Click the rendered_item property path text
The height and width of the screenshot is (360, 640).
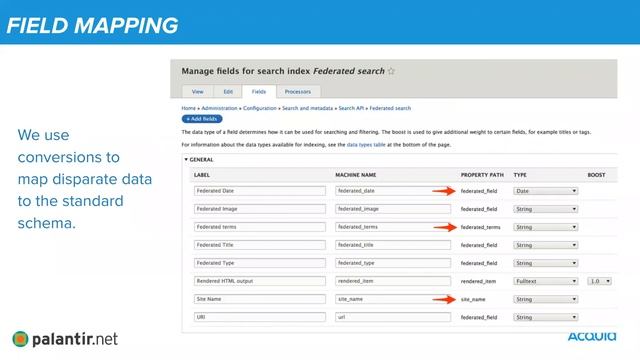coord(478,281)
